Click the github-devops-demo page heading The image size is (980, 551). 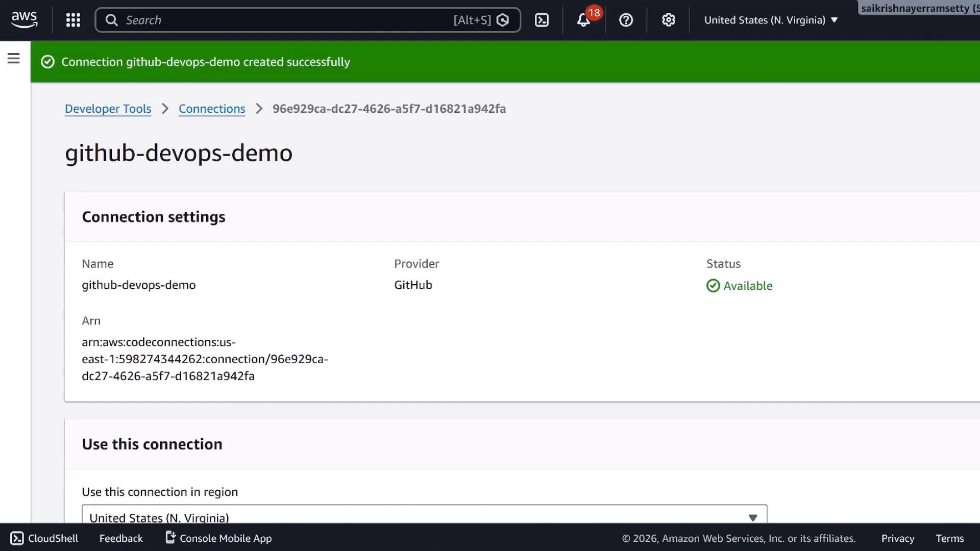pos(179,153)
